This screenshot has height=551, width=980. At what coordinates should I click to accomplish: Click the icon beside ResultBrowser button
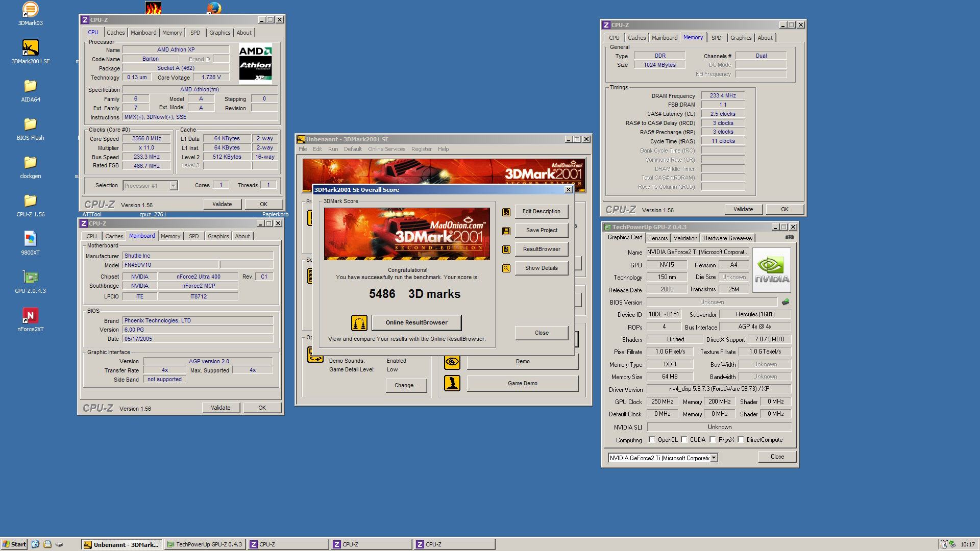506,249
